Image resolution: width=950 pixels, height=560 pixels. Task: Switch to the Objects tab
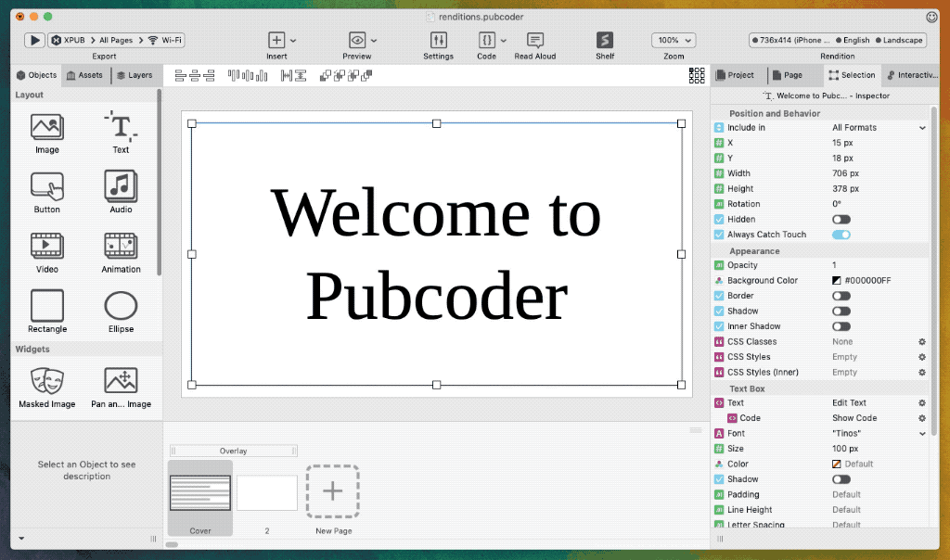tap(37, 75)
